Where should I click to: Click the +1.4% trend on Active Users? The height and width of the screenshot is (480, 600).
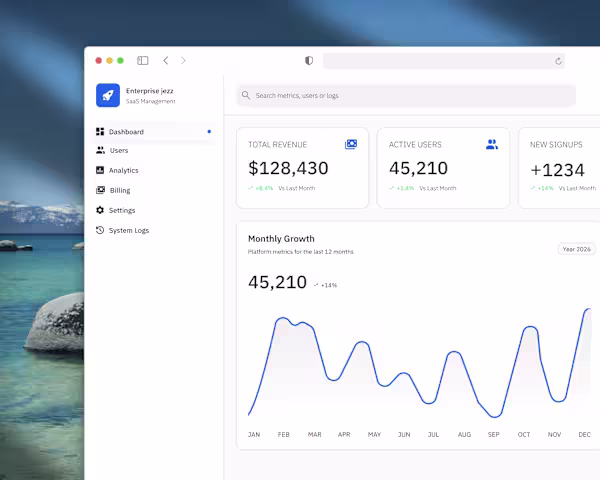click(402, 188)
